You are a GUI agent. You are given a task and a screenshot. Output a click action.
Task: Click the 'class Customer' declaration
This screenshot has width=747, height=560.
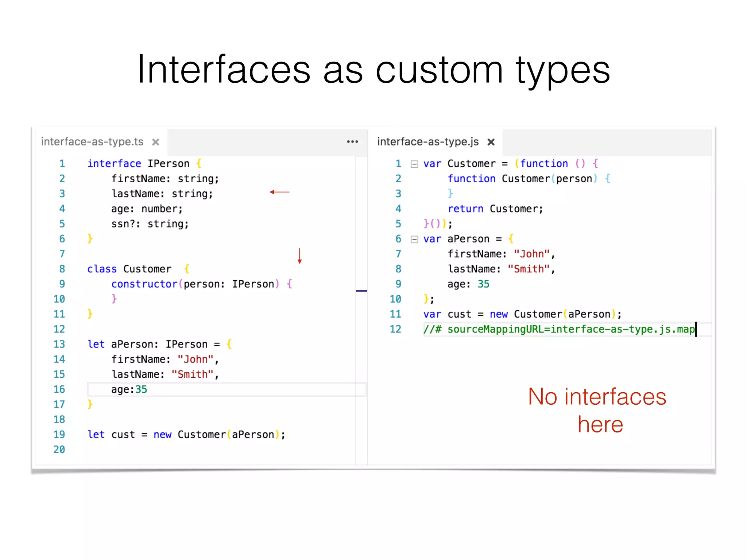coord(129,269)
